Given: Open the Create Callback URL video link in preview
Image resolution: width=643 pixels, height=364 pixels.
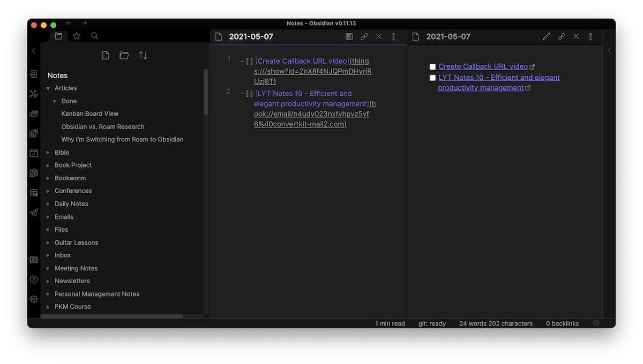Looking at the screenshot, I should 483,66.
